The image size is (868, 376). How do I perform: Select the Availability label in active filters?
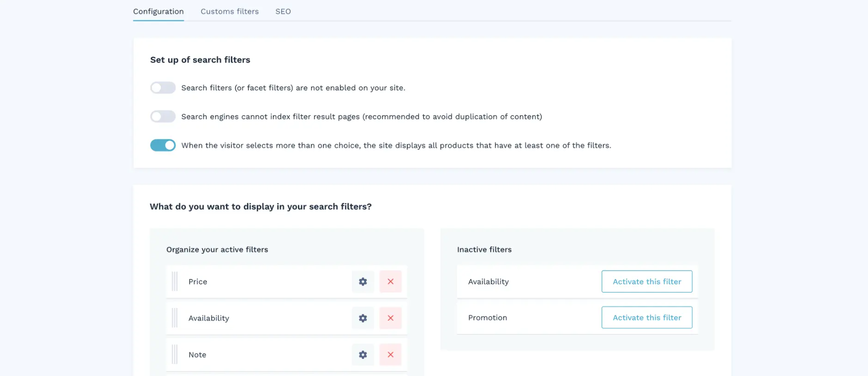click(x=209, y=318)
